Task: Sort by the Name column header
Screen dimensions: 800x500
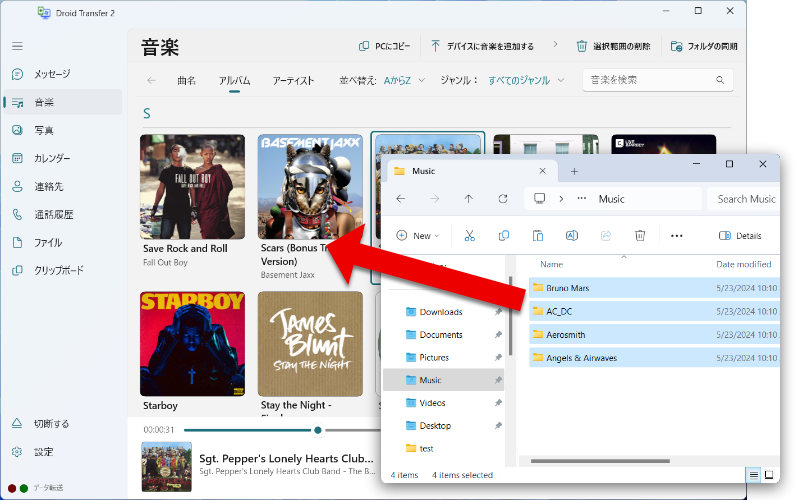Action: tap(552, 264)
